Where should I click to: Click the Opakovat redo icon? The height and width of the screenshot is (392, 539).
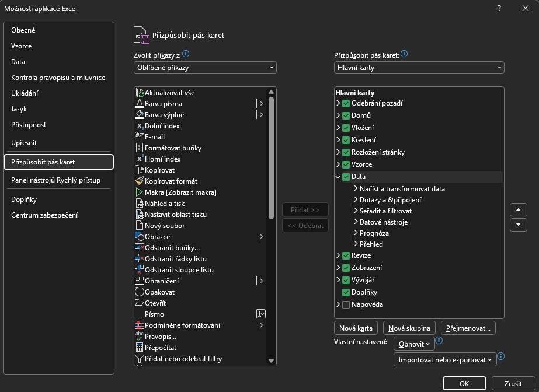(x=140, y=292)
